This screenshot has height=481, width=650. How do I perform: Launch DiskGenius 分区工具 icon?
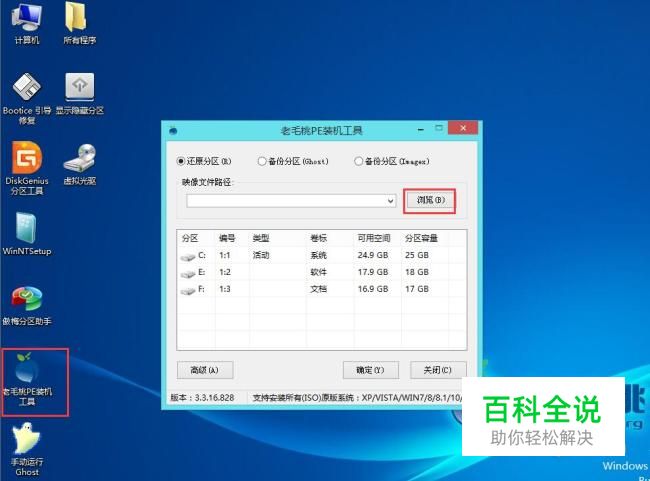point(27,168)
